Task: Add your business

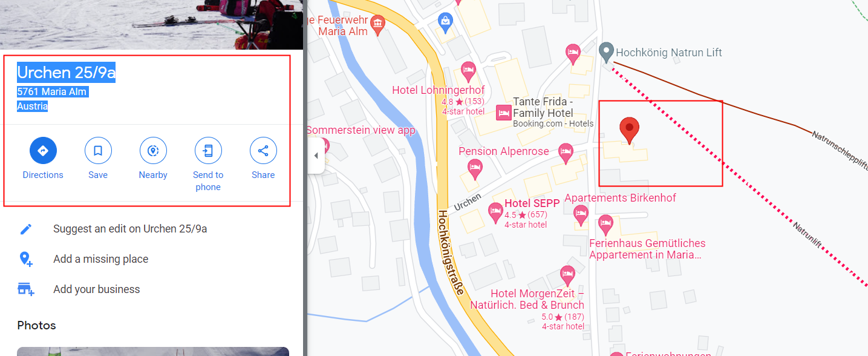Action: (x=96, y=289)
